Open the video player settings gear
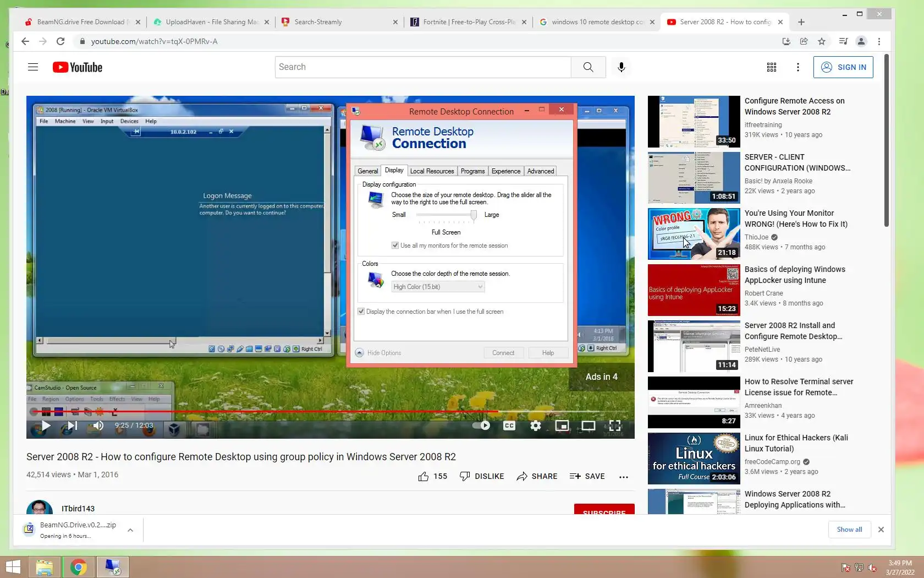This screenshot has height=578, width=924. (536, 426)
